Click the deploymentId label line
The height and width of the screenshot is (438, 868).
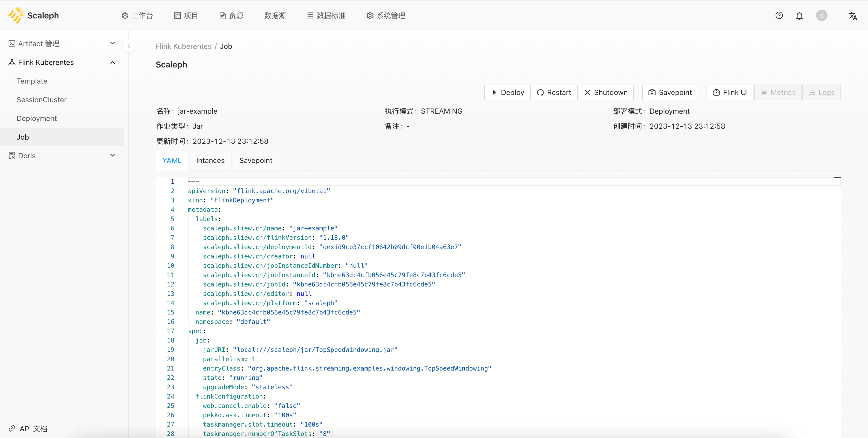[332, 247]
